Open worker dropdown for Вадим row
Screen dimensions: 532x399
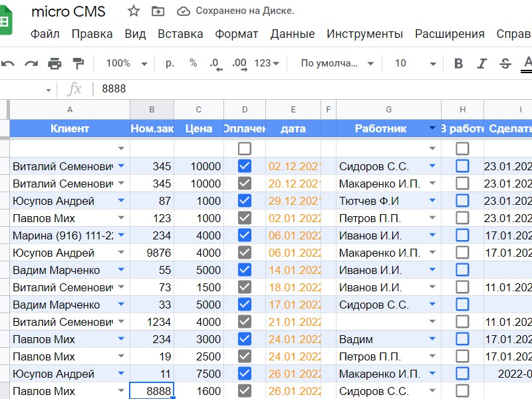(x=432, y=338)
